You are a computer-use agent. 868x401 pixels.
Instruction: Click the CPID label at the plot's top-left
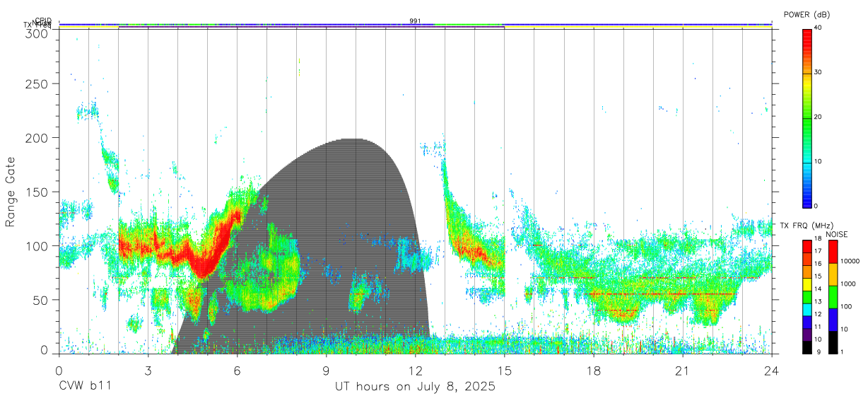pos(43,21)
